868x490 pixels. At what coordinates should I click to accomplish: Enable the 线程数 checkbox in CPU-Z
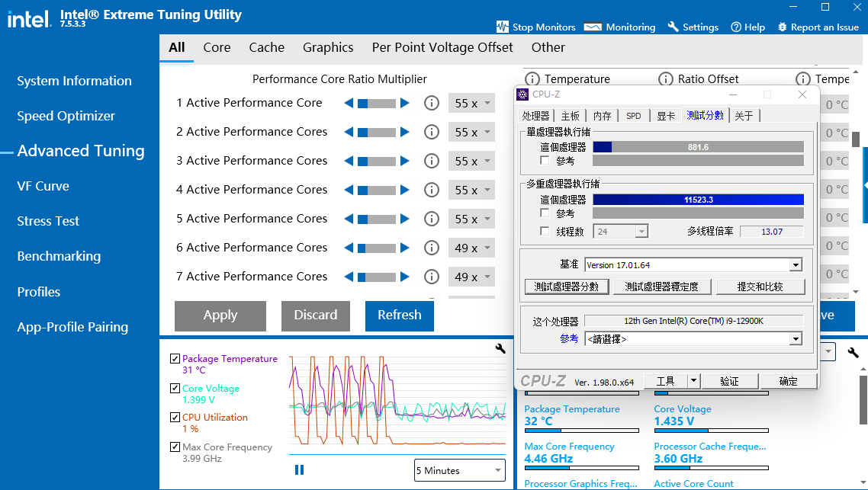(545, 232)
